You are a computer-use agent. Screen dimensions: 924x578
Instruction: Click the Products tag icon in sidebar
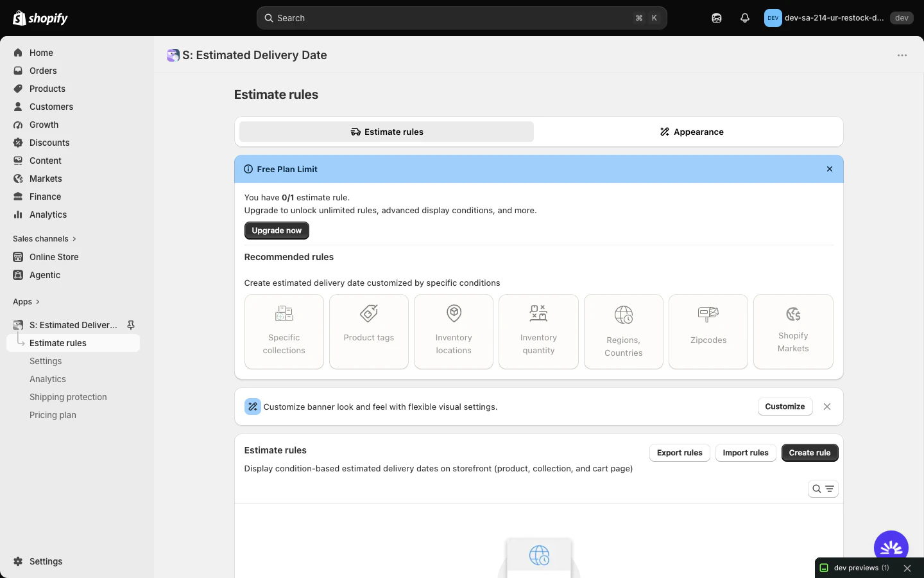click(x=18, y=89)
